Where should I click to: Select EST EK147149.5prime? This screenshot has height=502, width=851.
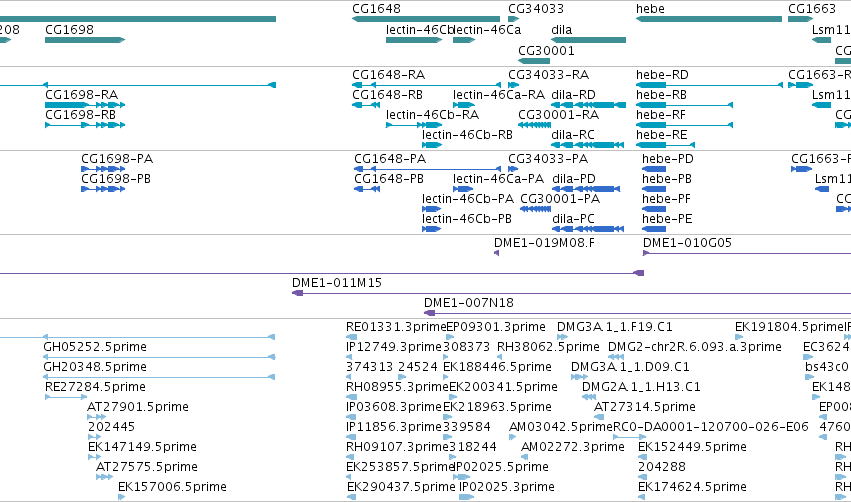pyautogui.click(x=94, y=457)
